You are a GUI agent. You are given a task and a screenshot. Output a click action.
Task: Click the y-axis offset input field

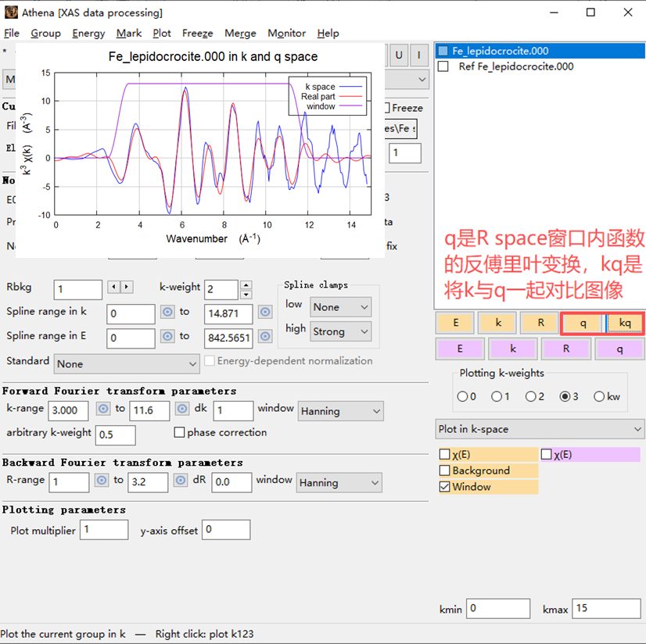[226, 530]
